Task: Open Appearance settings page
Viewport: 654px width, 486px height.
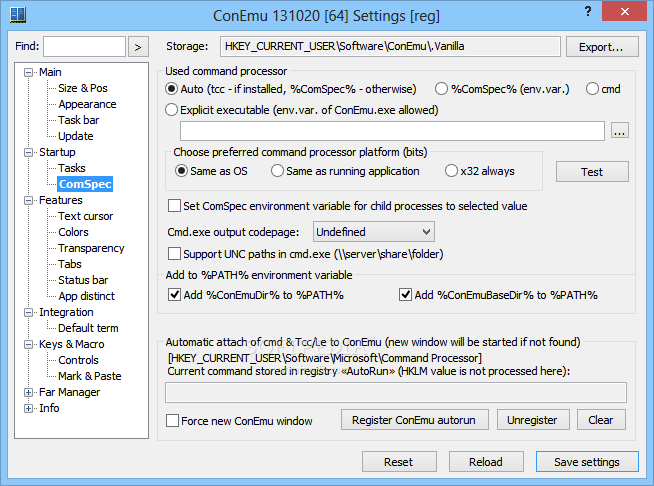Action: click(x=87, y=104)
